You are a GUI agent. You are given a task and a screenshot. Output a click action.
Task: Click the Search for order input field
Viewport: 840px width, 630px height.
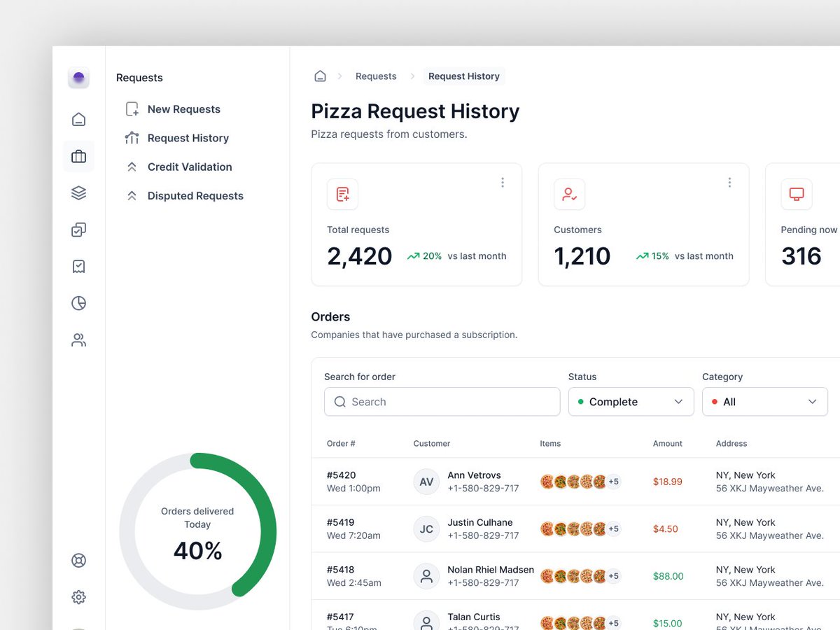pos(442,402)
